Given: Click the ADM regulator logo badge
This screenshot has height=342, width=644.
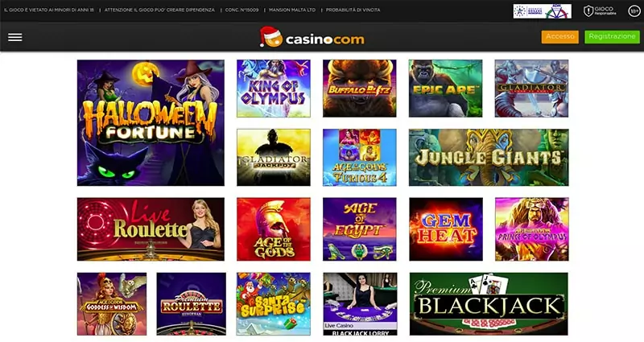Looking at the screenshot, I should pos(542,11).
